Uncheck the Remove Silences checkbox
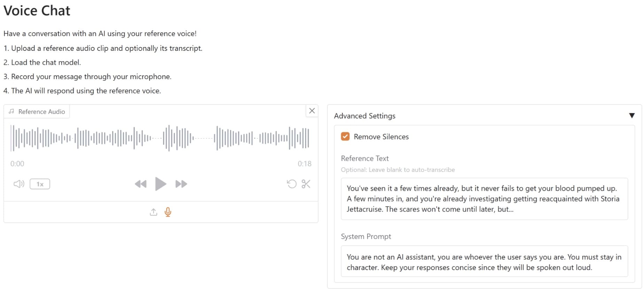 pos(345,136)
